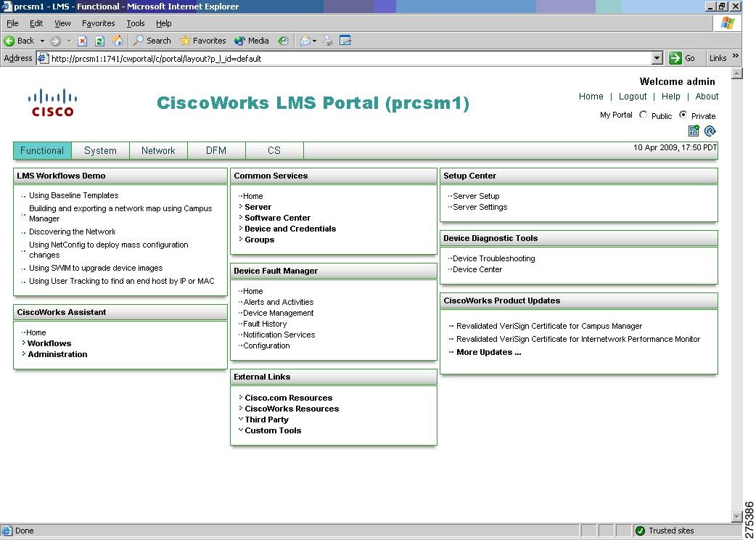The image size is (756, 540).
Task: Click the vertical scrollbar down arrow
Action: pos(736,516)
